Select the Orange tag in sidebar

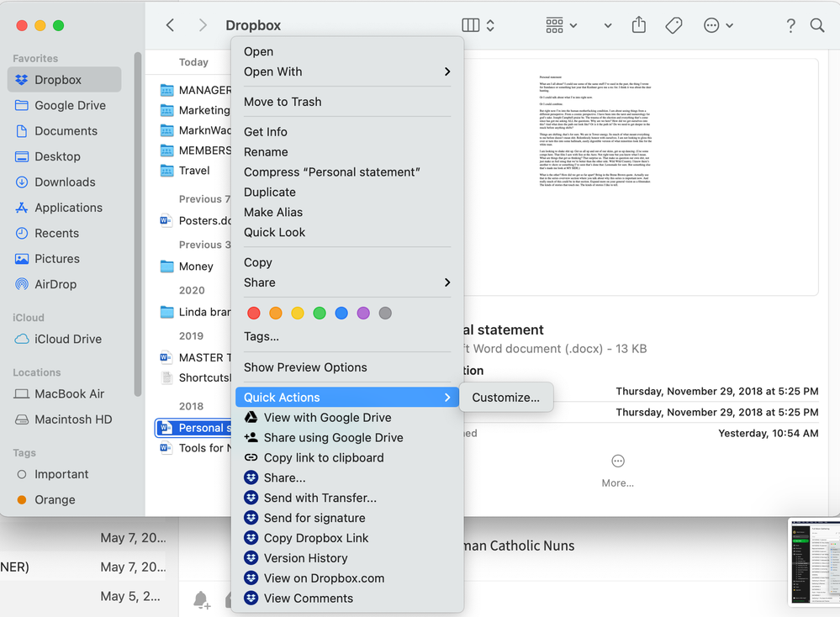[55, 499]
